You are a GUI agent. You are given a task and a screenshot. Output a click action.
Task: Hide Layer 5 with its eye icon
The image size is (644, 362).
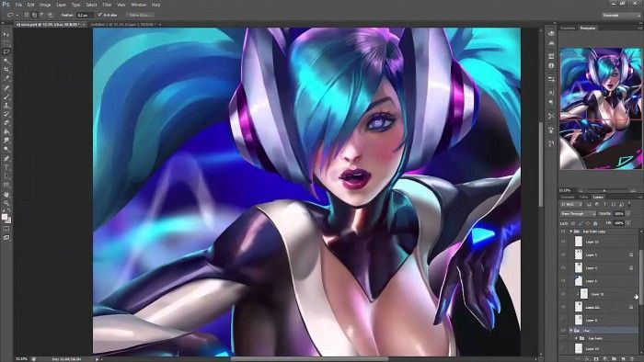coord(563,255)
